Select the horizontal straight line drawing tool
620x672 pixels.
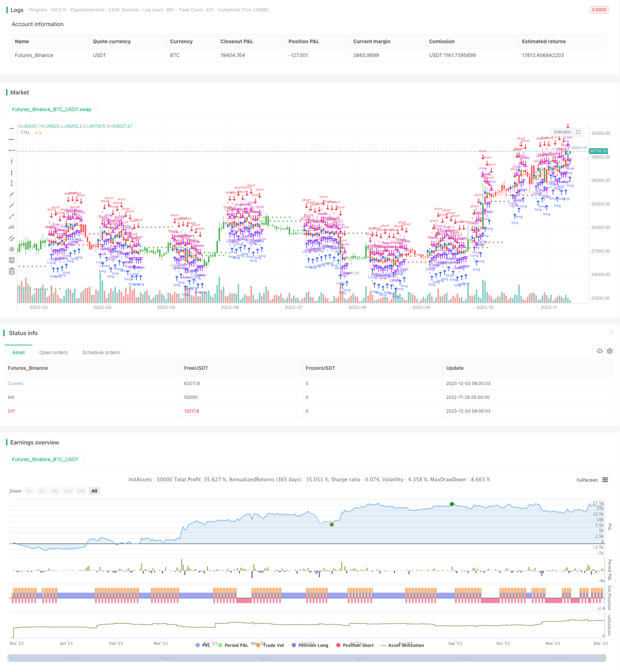coord(11,128)
